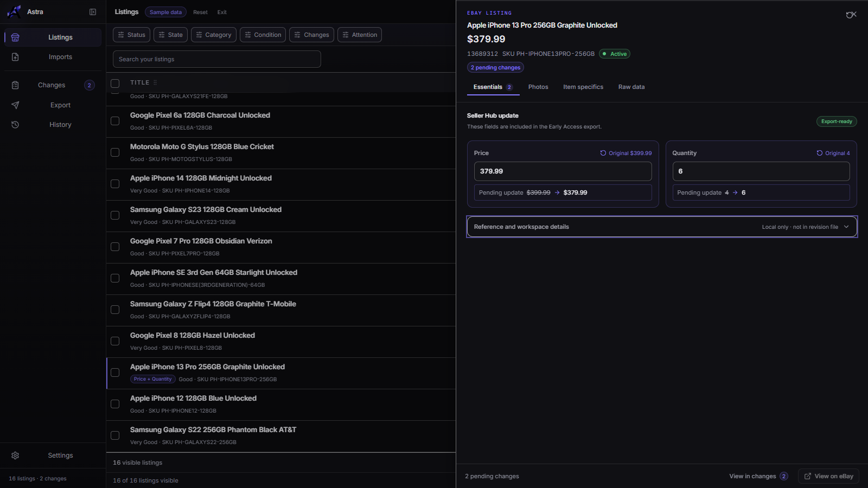Open the Changes filter
Screen dimensions: 868x488
tap(312, 35)
